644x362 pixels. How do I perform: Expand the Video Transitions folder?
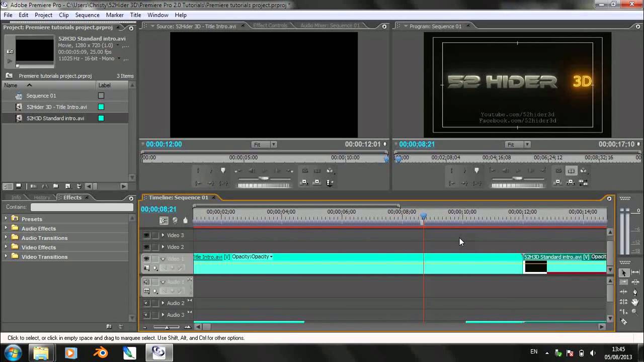tap(7, 256)
